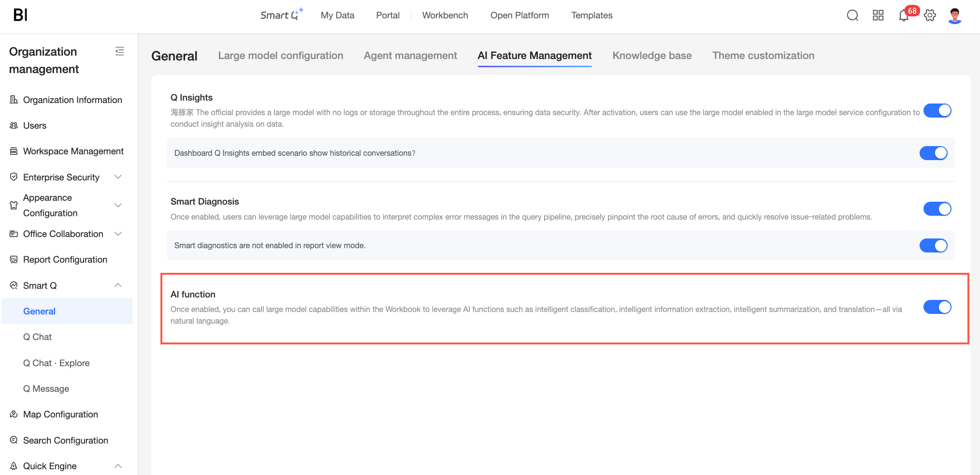The image size is (980, 475).
Task: Open the settings gear icon
Action: pos(930,15)
